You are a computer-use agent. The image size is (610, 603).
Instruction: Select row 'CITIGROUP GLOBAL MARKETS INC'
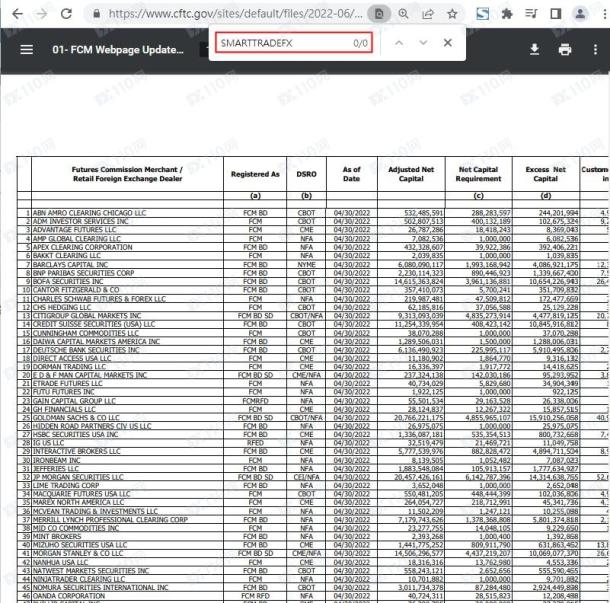pos(312,316)
